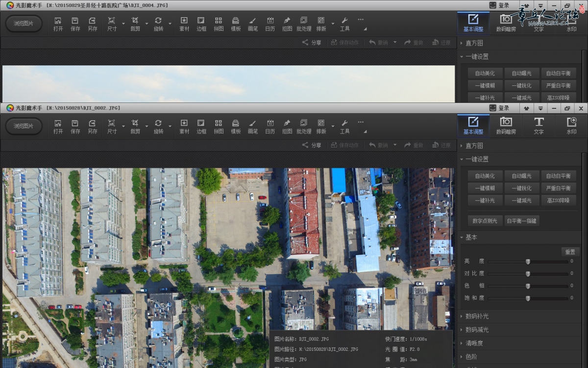
Task: Select 抠图 cutout tool in DJI_0002 window
Action: (287, 126)
